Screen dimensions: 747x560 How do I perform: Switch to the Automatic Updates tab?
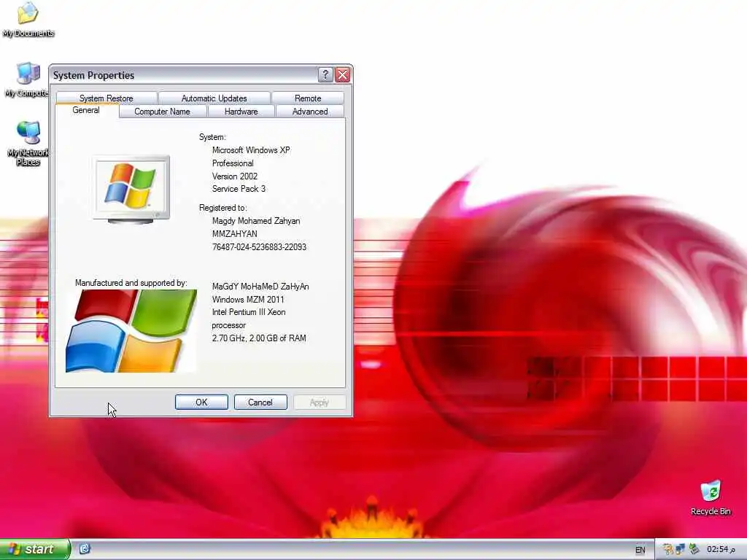click(214, 98)
